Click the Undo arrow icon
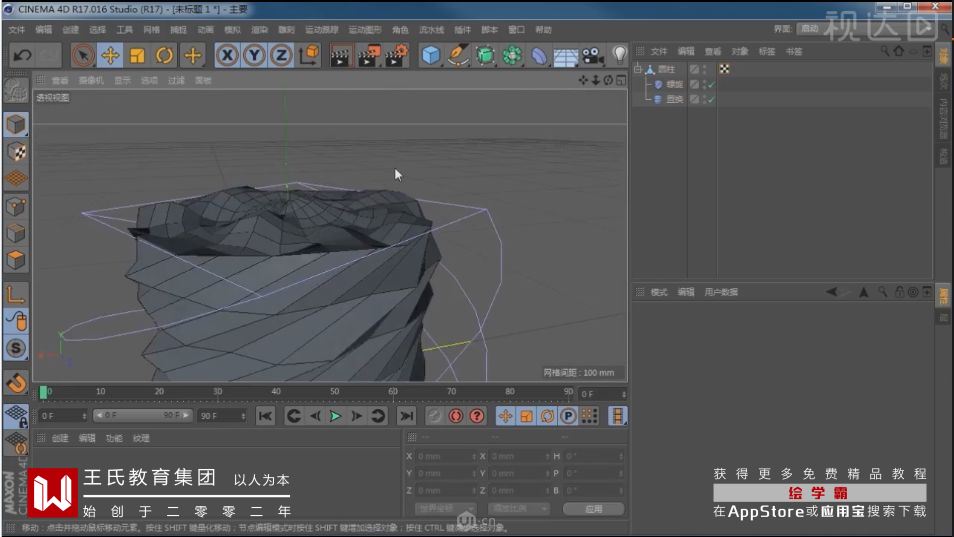954x537 pixels. click(x=21, y=55)
